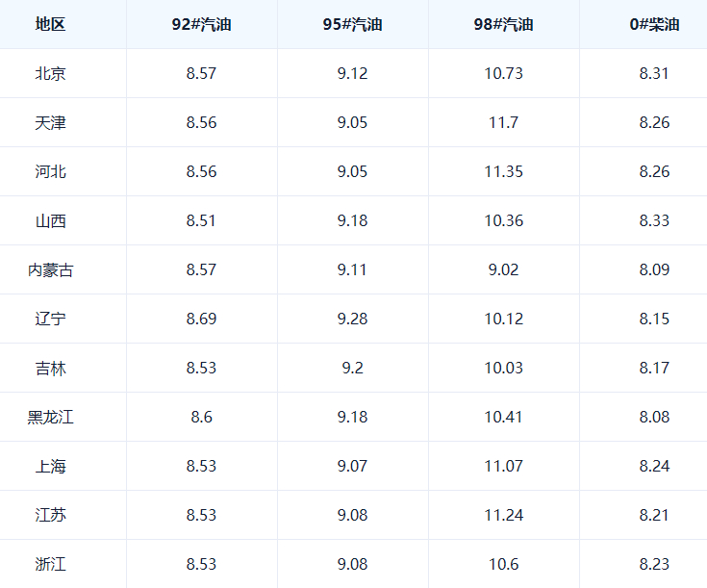Select 辽宁's 92# price 8.69
The image size is (707, 588).
tap(201, 319)
